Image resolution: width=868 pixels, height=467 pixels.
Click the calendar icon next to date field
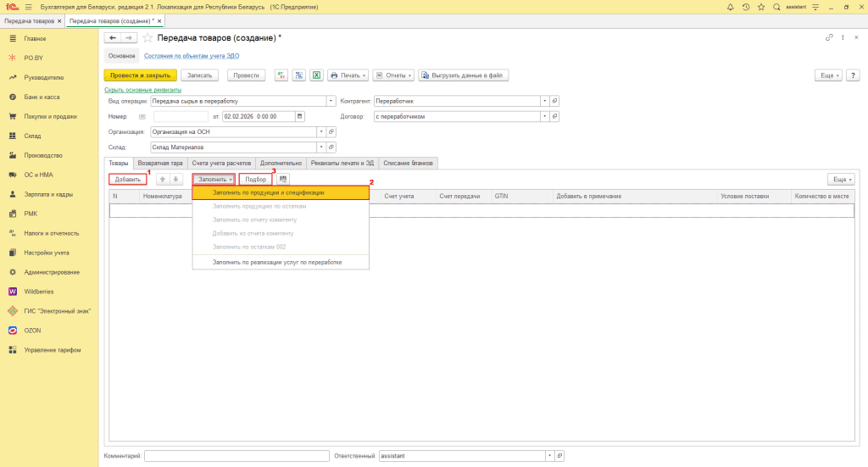(x=299, y=116)
